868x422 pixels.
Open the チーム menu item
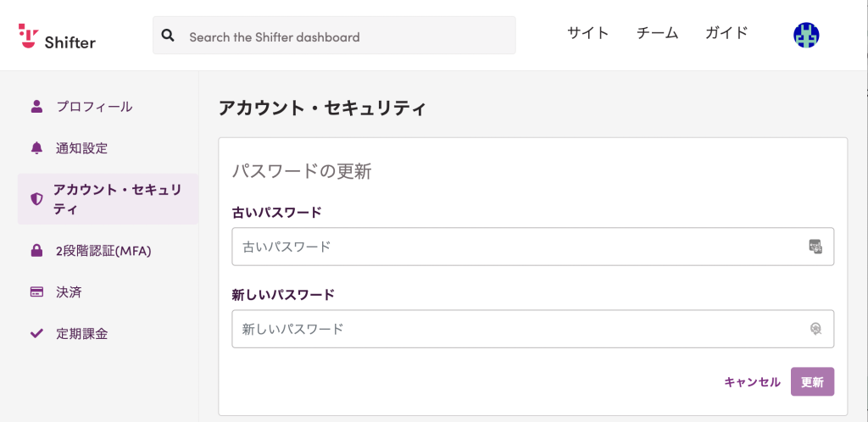pyautogui.click(x=657, y=33)
